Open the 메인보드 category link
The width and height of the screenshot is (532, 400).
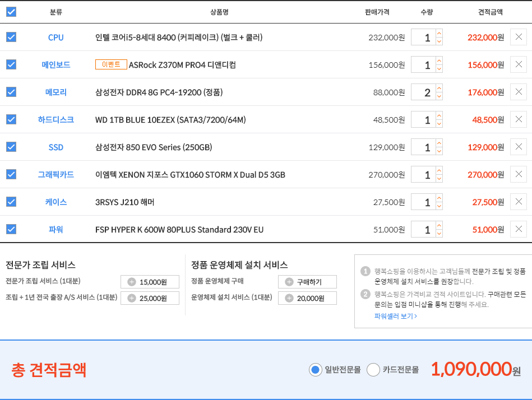tap(55, 65)
